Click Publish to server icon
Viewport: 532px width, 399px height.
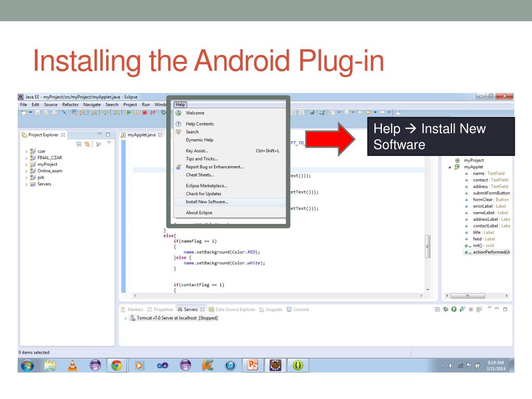pos(479,310)
